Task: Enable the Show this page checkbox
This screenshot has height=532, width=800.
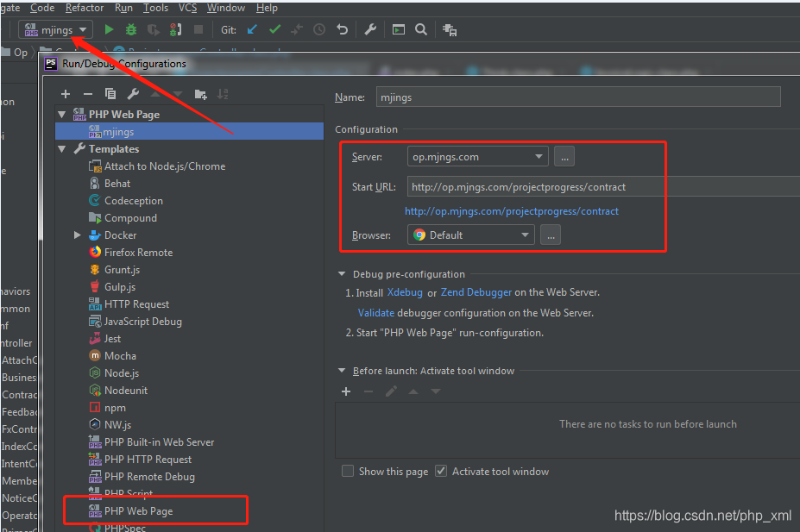Action: [x=348, y=472]
